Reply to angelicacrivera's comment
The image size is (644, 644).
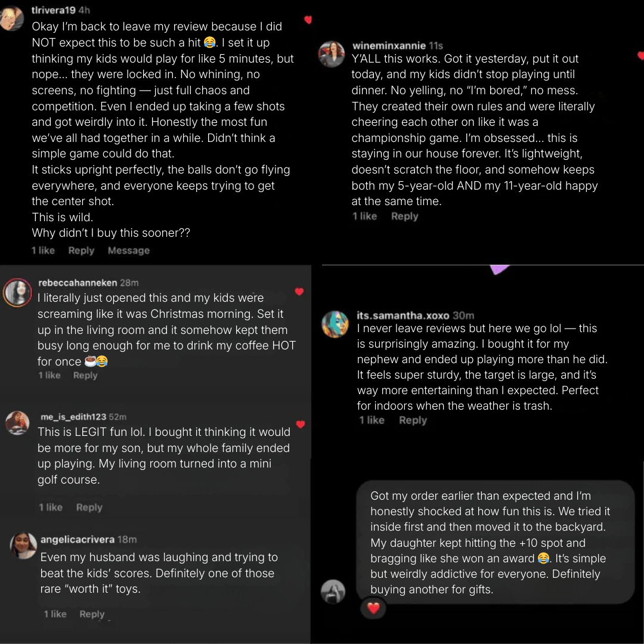92,614
